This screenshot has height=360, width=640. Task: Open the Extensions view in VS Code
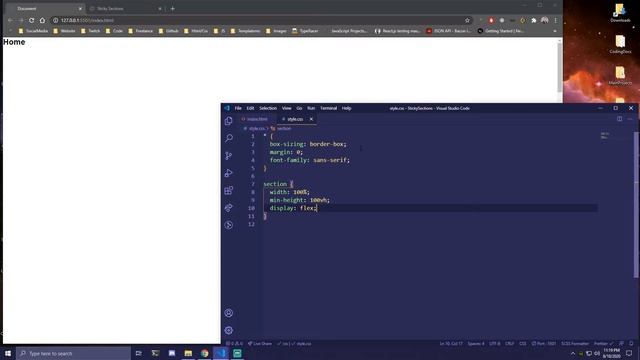click(229, 191)
